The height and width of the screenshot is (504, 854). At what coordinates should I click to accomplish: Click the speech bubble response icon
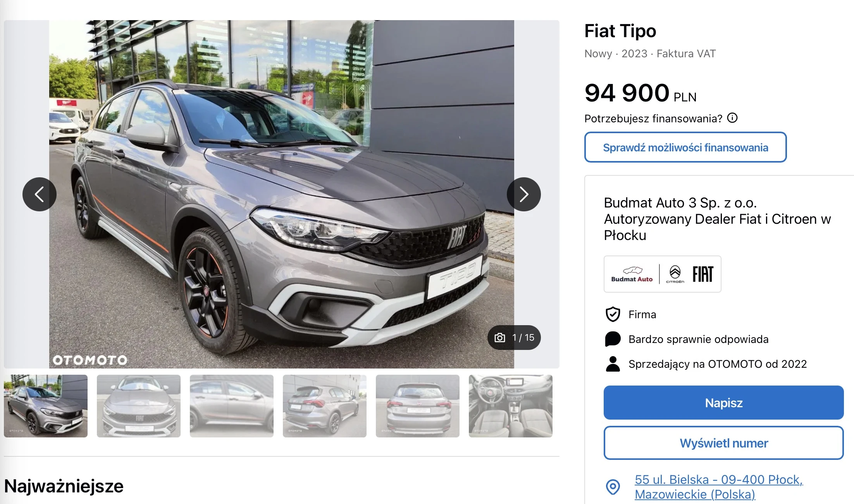(x=613, y=339)
